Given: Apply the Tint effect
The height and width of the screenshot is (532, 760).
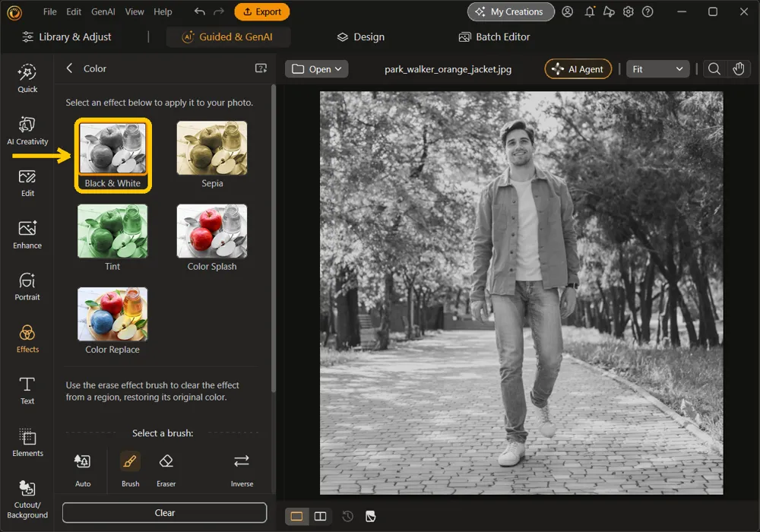Looking at the screenshot, I should coord(112,238).
